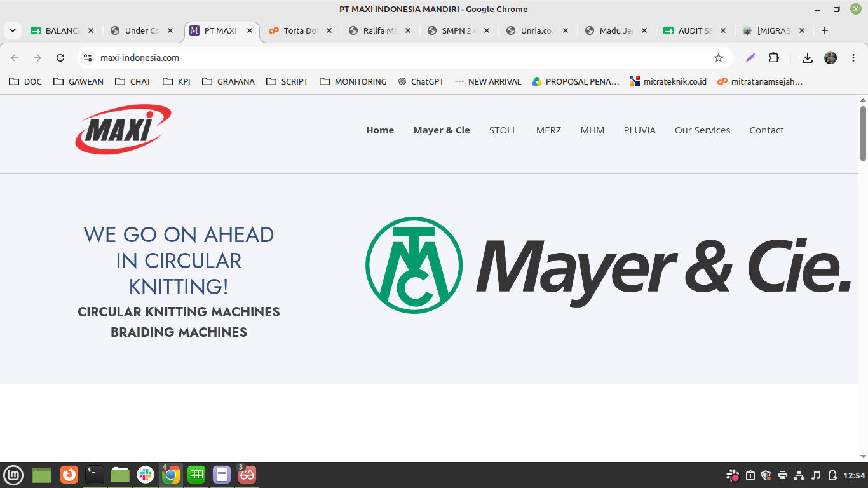Image resolution: width=868 pixels, height=488 pixels.
Task: Open the green spreadsheet app in taskbar
Action: point(196,475)
